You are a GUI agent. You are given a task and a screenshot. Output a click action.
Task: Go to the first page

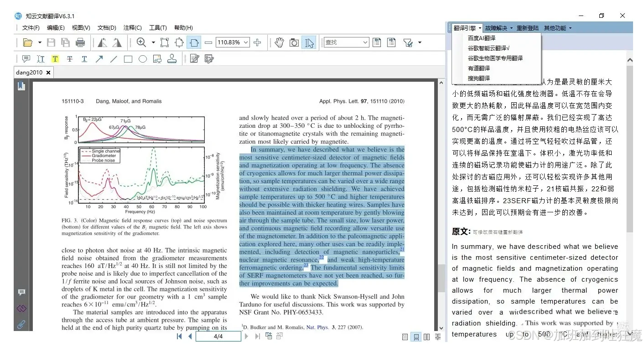[180, 336]
